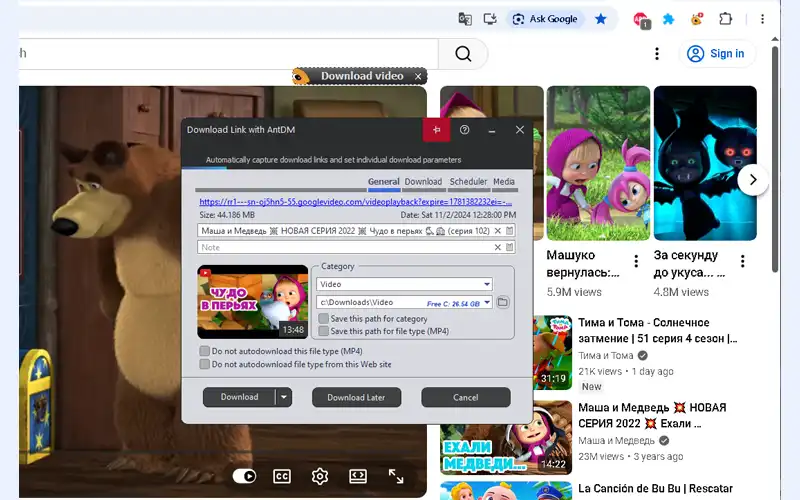Open the red adblock extension icon
Viewport: 800px width, 500px height.
pos(641,20)
